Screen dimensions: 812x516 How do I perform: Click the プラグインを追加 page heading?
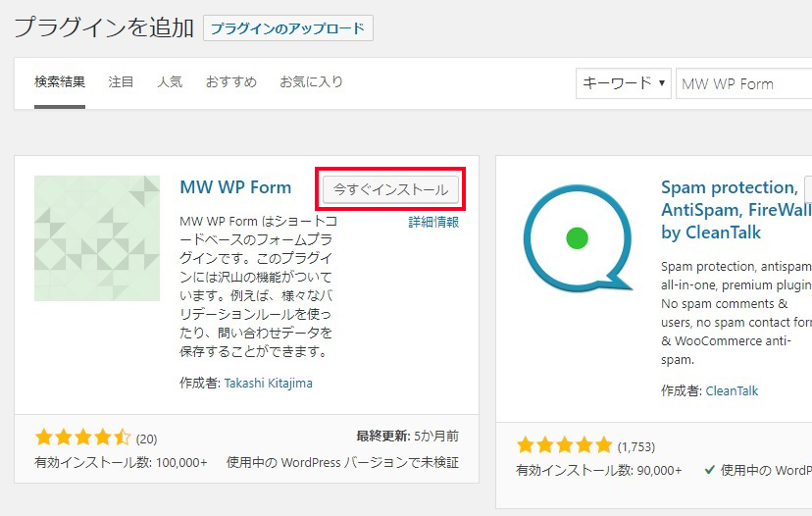click(104, 27)
